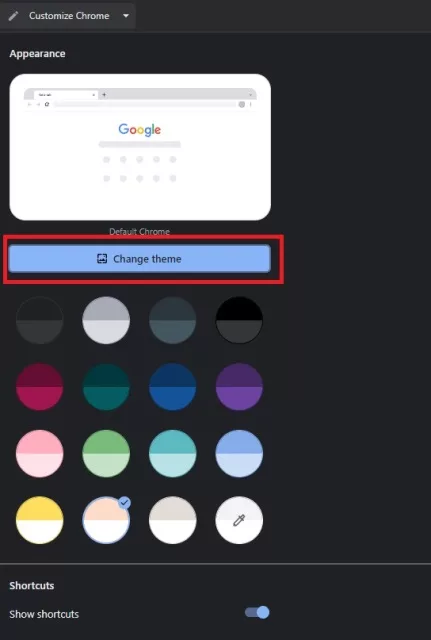Click the selected peach color swatch
The width and height of the screenshot is (431, 640).
pyautogui.click(x=106, y=520)
